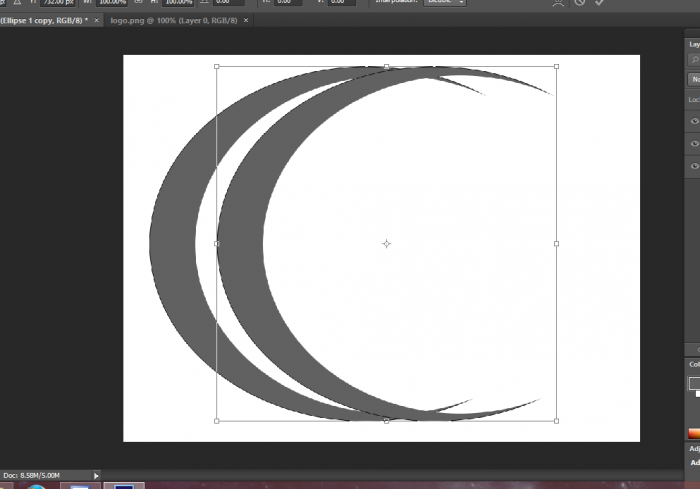Switch to warp mode in options bar
Screen dimensions: 700x489
click(558, 3)
